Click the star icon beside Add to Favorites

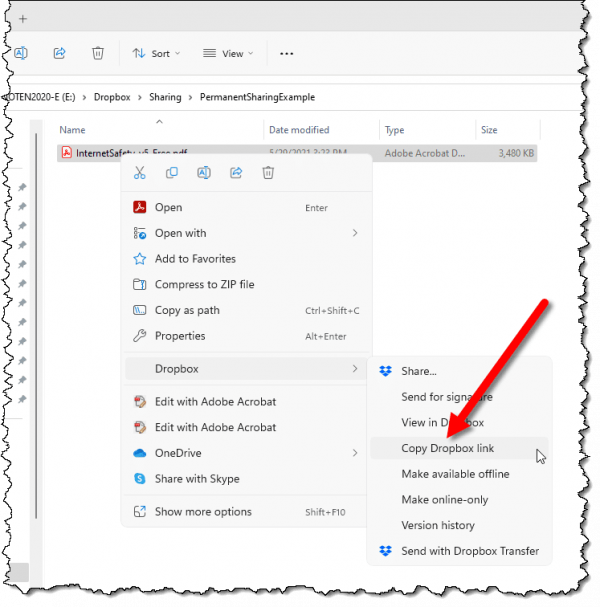pos(139,259)
